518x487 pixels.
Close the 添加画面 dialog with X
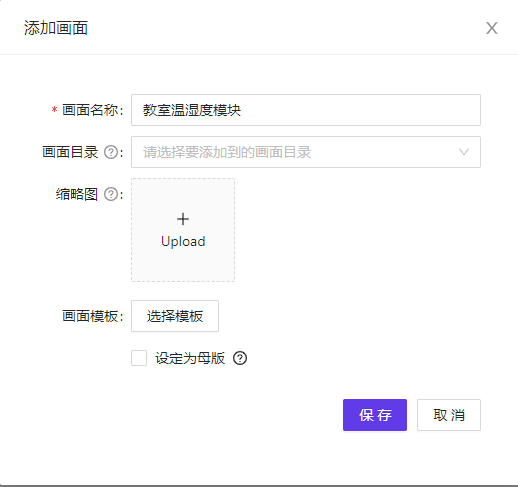coord(491,28)
